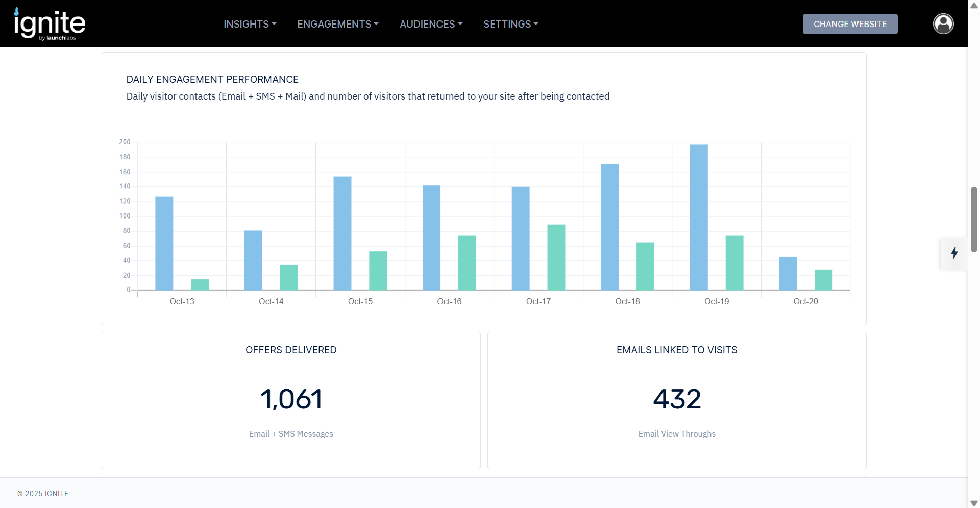Open the user profile avatar icon

[943, 24]
